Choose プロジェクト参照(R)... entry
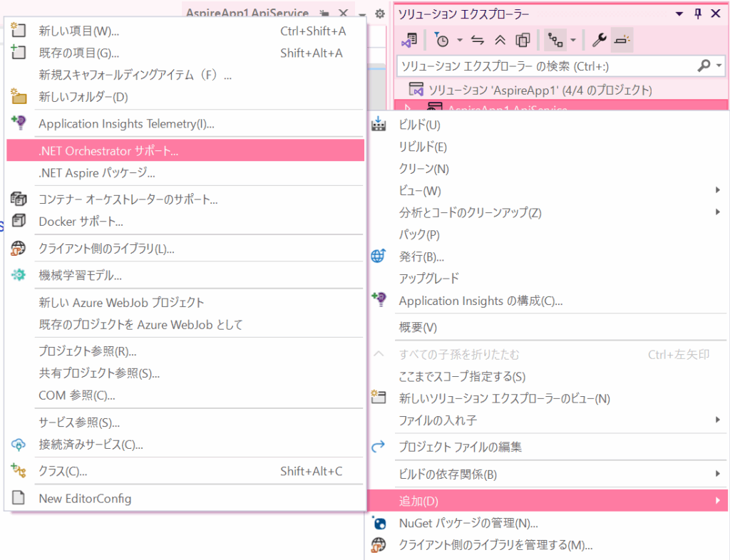This screenshot has width=730, height=560. [x=185, y=351]
